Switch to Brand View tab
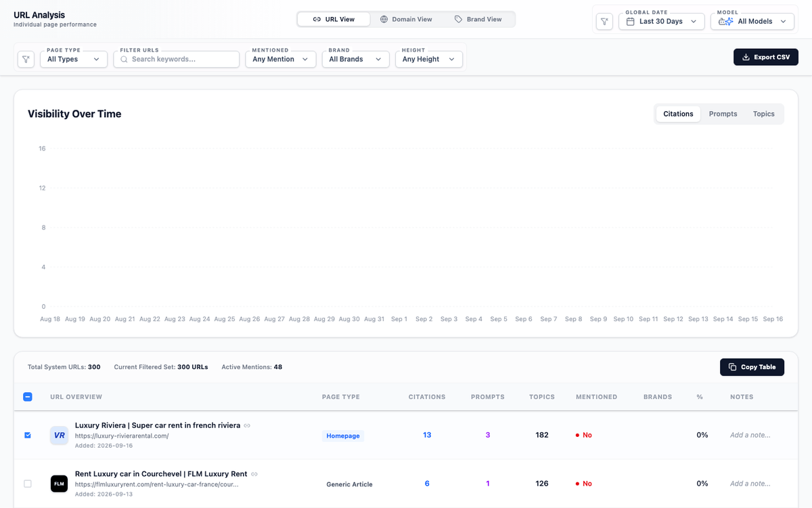 pos(478,19)
